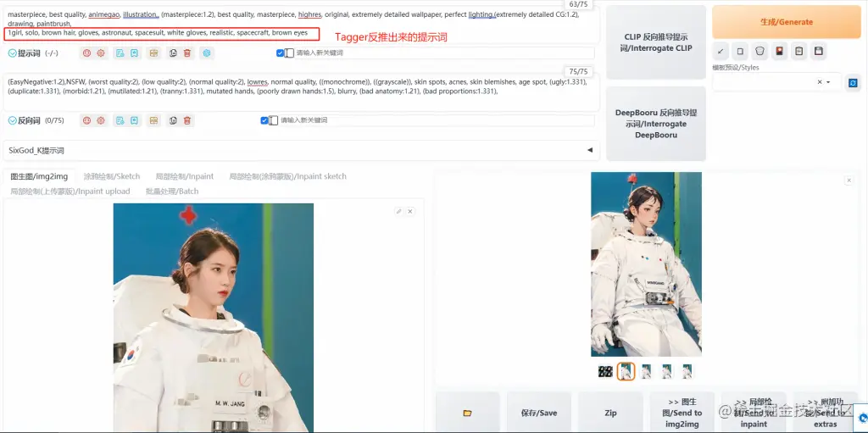
Task: Focus the 反向词 new keyword input field
Action: pyautogui.click(x=437, y=120)
